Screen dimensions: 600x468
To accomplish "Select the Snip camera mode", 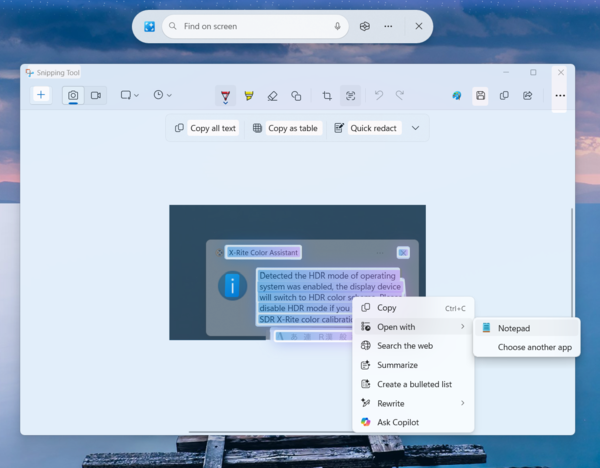I will (x=73, y=95).
